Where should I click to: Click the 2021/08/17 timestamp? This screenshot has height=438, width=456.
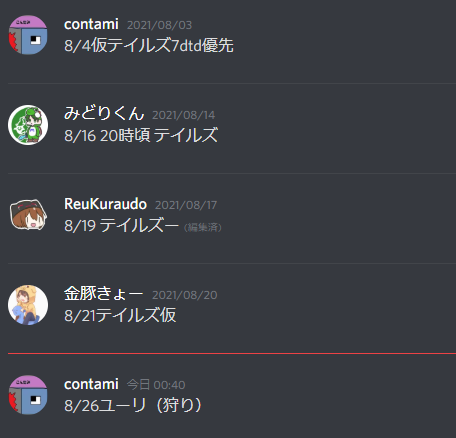[186, 205]
